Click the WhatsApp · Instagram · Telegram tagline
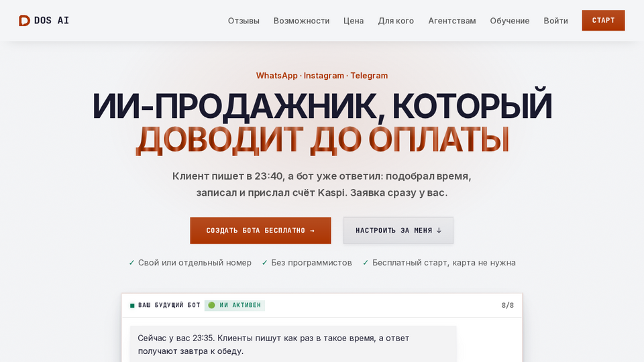This screenshot has width=644, height=362. tap(322, 76)
